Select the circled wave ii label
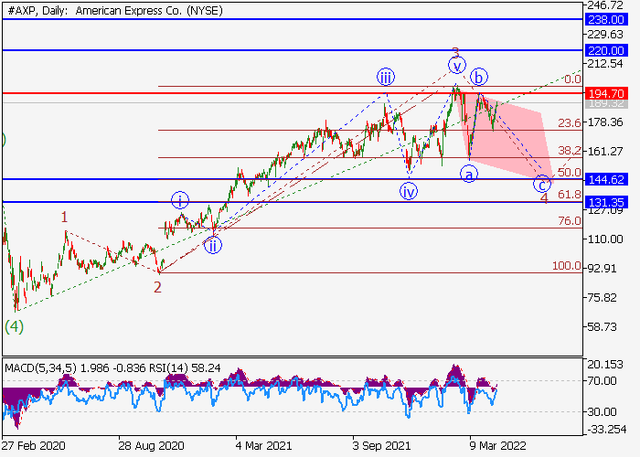This screenshot has width=640, height=457. click(213, 244)
